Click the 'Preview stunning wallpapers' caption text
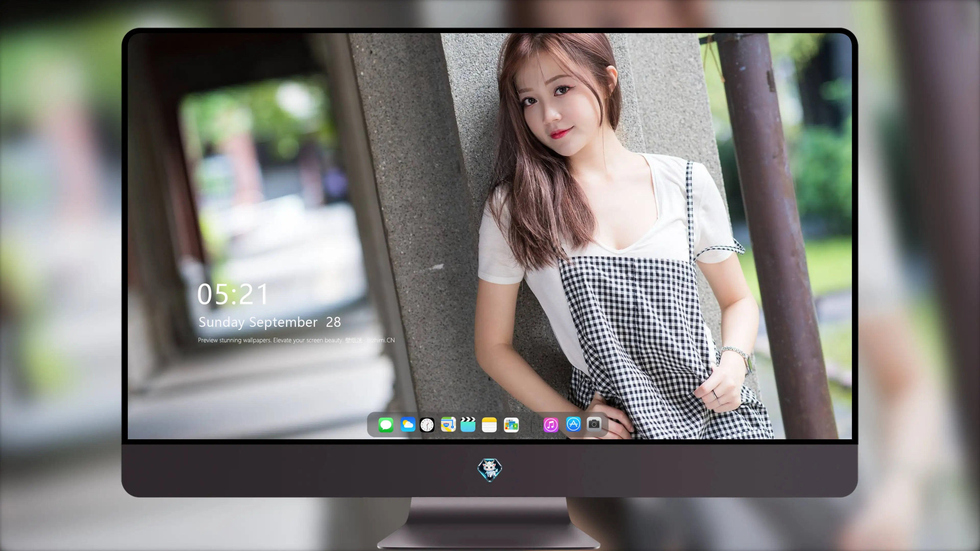This screenshot has height=551, width=980. pos(296,340)
